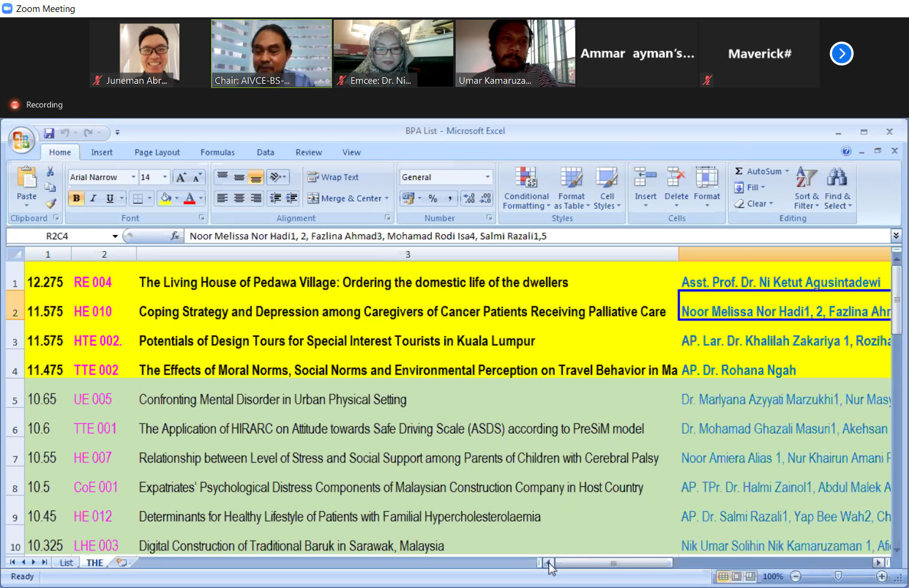Click Format cells button in Cells group
Screen dimensions: 909x588
[x=707, y=188]
